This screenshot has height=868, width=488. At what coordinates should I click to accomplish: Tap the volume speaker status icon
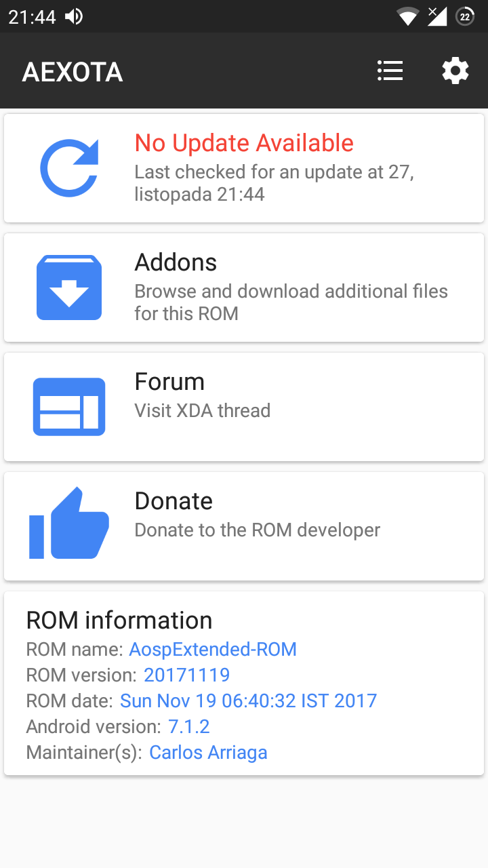73,16
